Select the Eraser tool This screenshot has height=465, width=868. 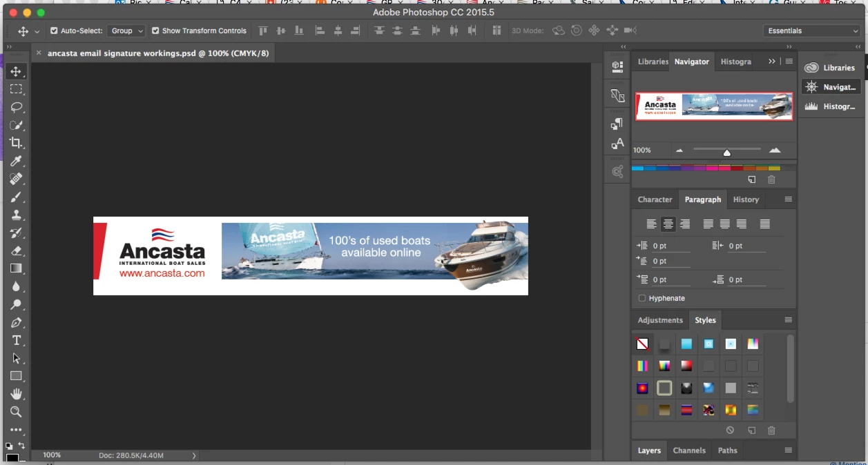pyautogui.click(x=16, y=251)
